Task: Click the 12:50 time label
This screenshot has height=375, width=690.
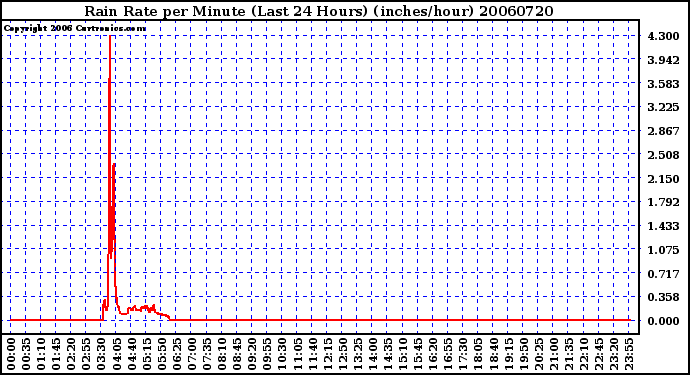Action: (342, 354)
